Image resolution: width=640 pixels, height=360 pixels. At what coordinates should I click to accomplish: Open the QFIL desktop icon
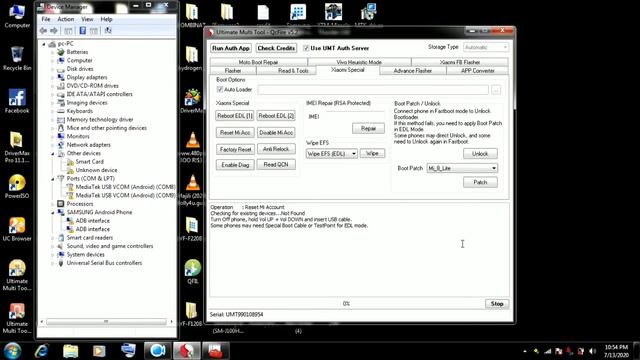pyautogui.click(x=192, y=271)
